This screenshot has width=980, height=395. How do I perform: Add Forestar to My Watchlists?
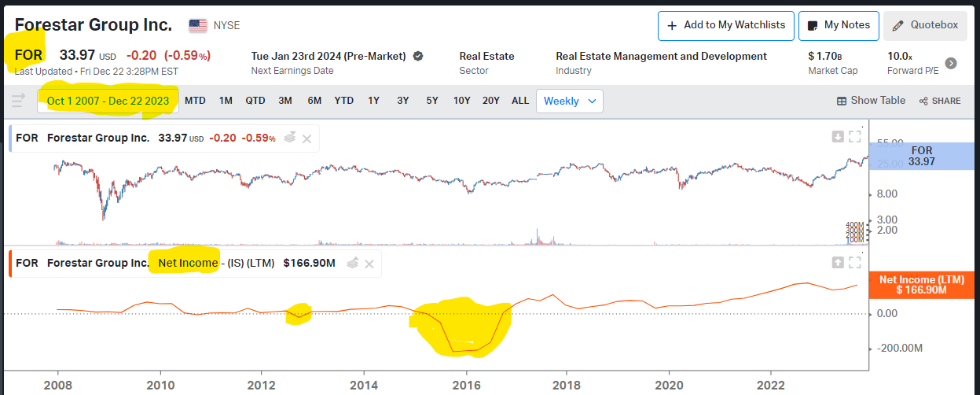(x=725, y=25)
